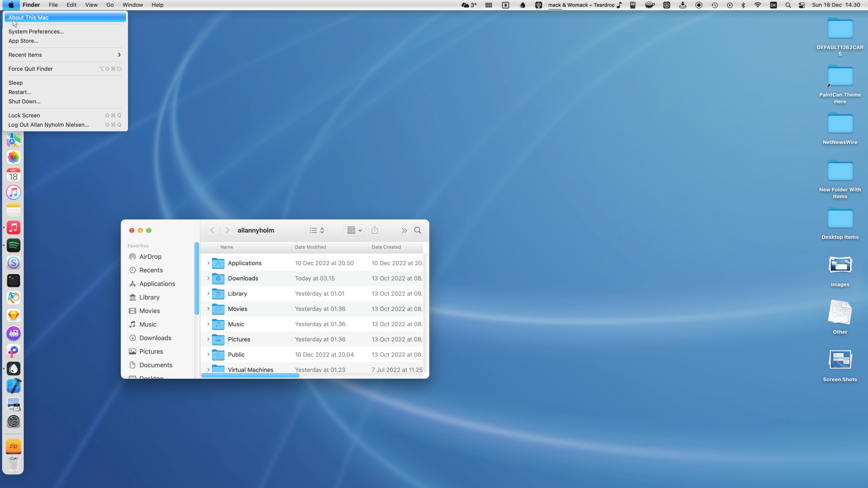This screenshot has height=488, width=868.
Task: Click the Finder back navigation arrow
Action: coord(212,230)
